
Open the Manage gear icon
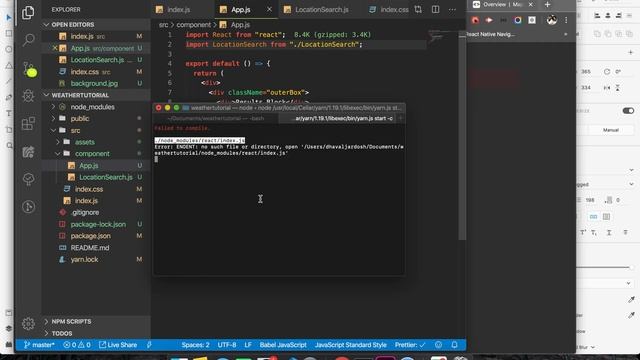pos(28,324)
